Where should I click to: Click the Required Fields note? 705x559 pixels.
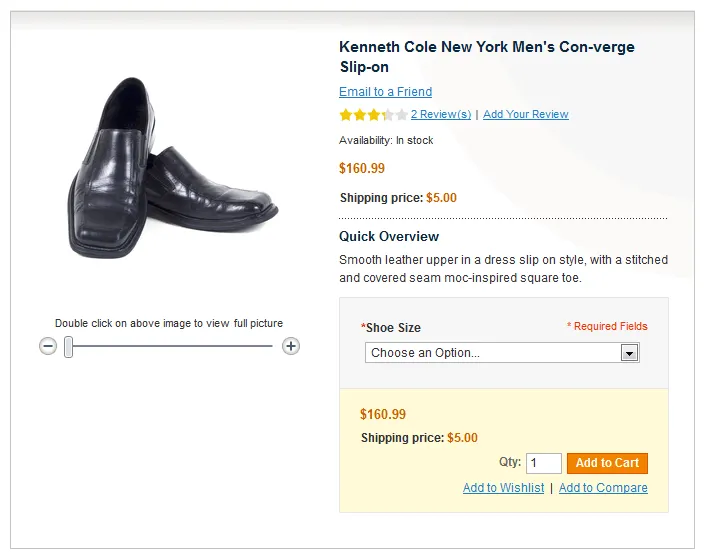tap(607, 326)
